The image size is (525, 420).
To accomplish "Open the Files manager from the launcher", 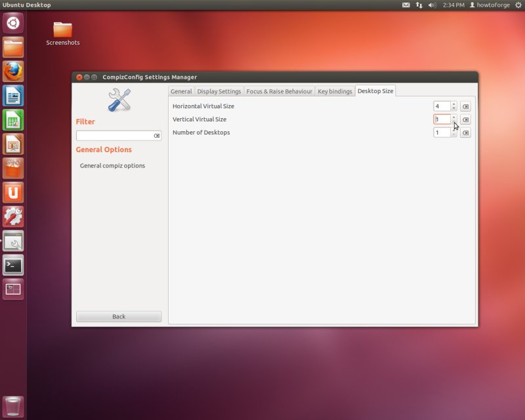I will pyautogui.click(x=13, y=47).
